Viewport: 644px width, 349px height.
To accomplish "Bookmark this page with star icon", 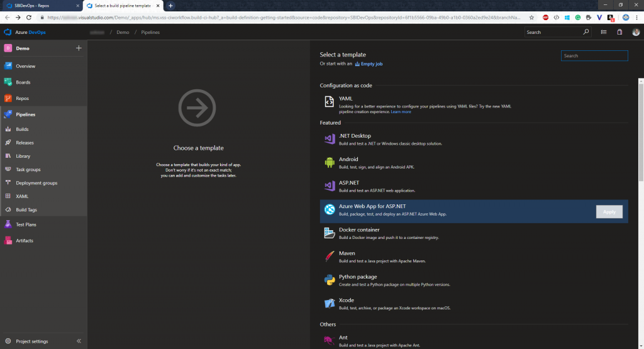I will (x=531, y=17).
